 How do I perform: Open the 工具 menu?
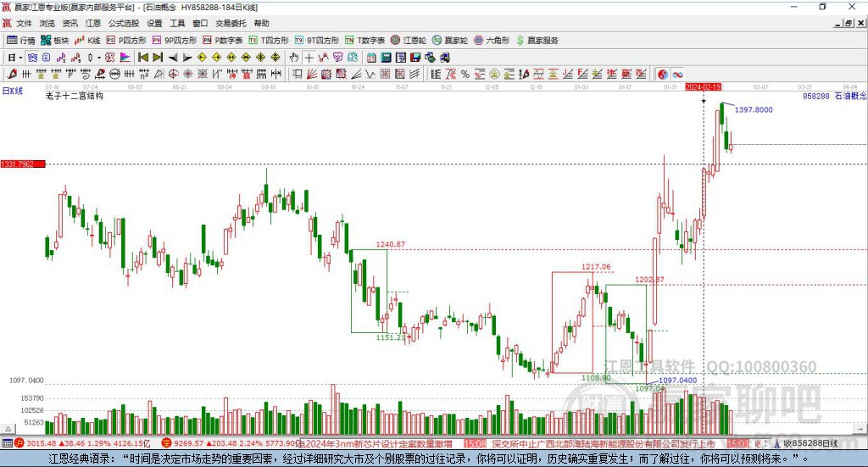click(177, 23)
